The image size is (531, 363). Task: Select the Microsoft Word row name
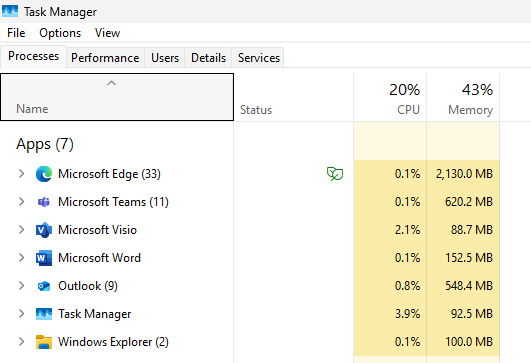(x=99, y=258)
